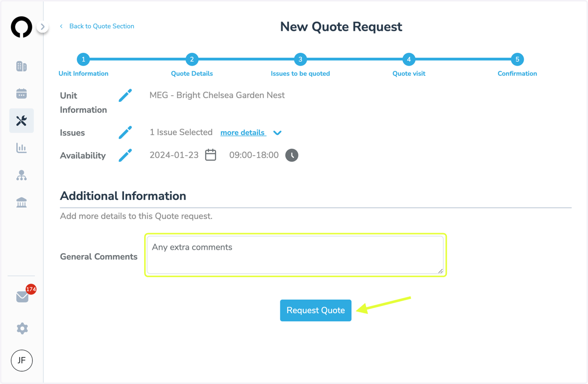Open the mail inbox with 174 badge
The image size is (588, 384).
[x=23, y=296]
